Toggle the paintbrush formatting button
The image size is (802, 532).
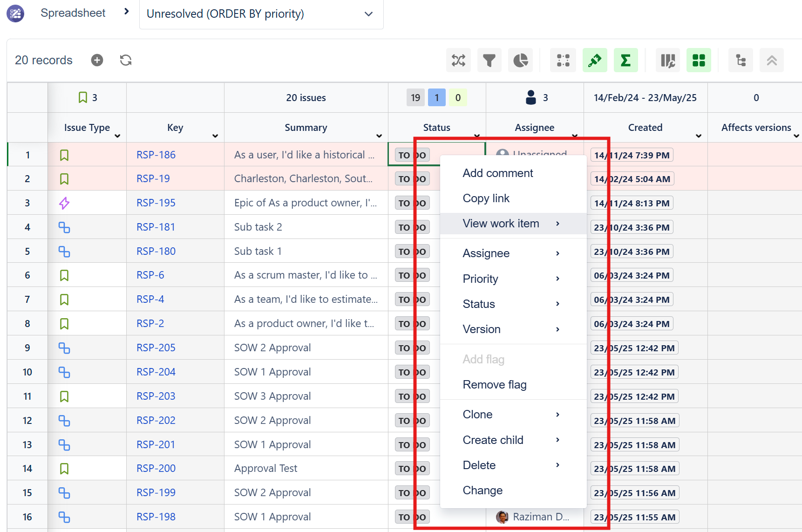pyautogui.click(x=595, y=61)
